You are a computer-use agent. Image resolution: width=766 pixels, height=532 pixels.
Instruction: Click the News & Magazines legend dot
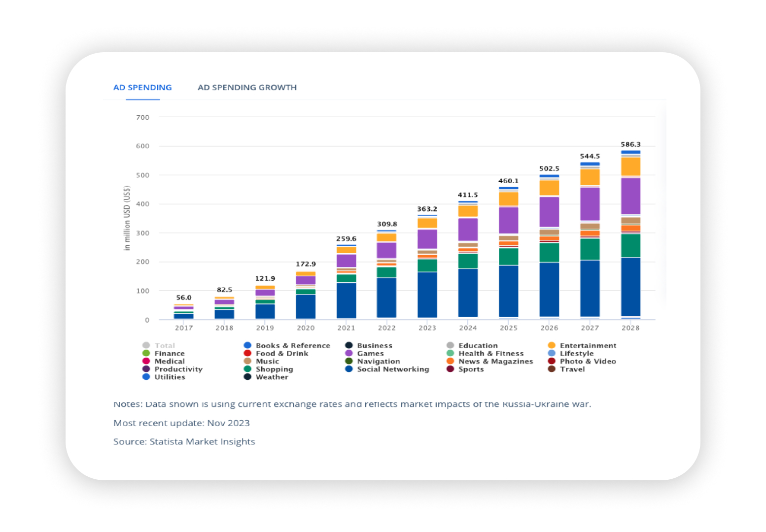[x=450, y=361]
